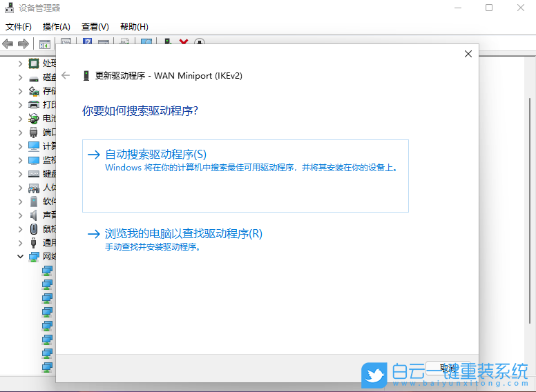Viewport: 536px width, 392px height.
Task: Open Help via the blue question mark toolbar icon
Action: click(x=88, y=41)
